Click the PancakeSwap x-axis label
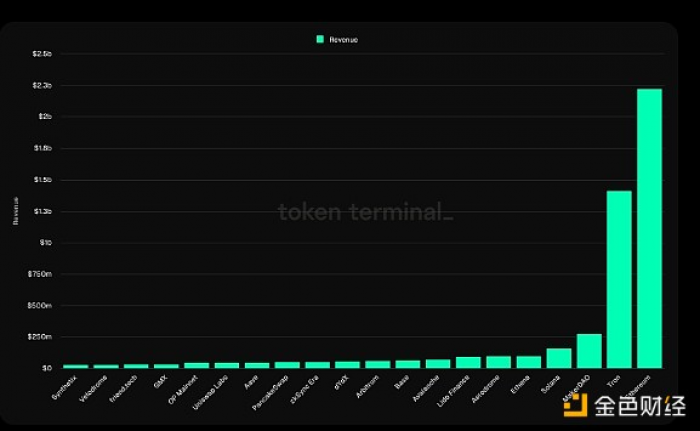 coord(271,393)
